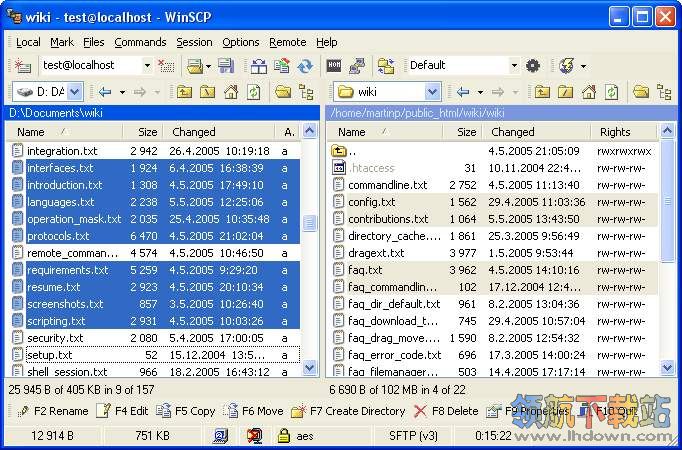Go to remote parent directory
The image size is (682, 450).
click(542, 92)
